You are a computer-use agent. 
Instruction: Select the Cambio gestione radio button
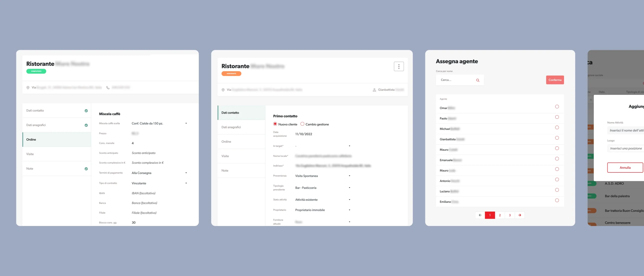pos(302,124)
